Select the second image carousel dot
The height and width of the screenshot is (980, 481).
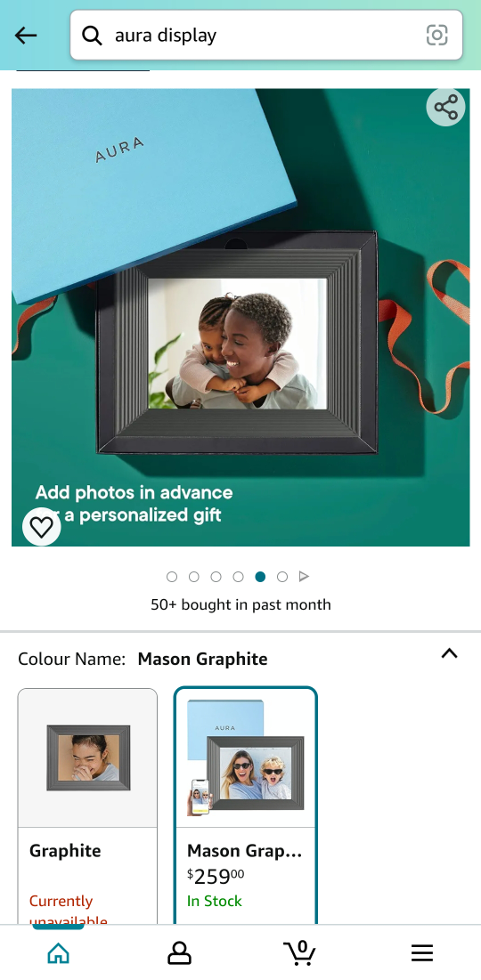[x=194, y=577]
